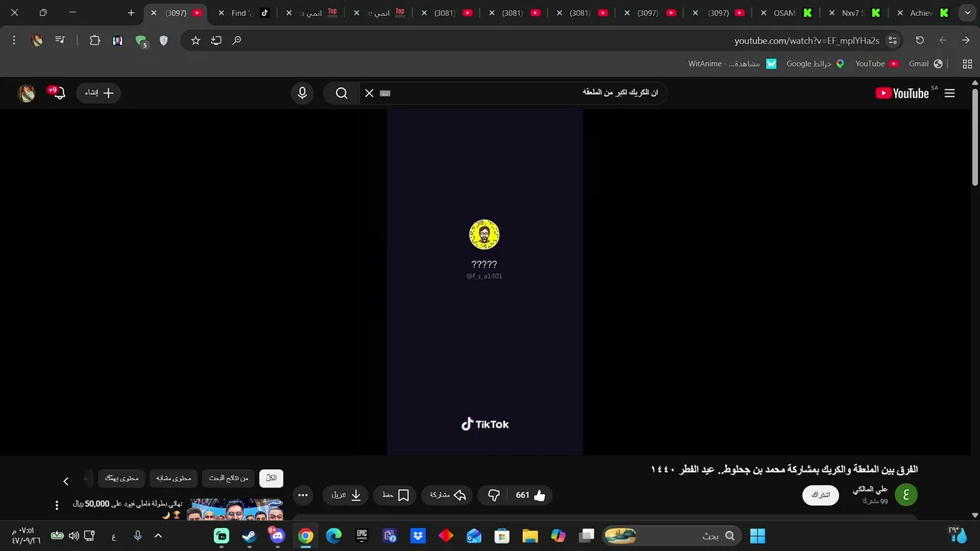The image size is (980, 551).
Task: Clear the search query with the X
Action: (x=369, y=93)
